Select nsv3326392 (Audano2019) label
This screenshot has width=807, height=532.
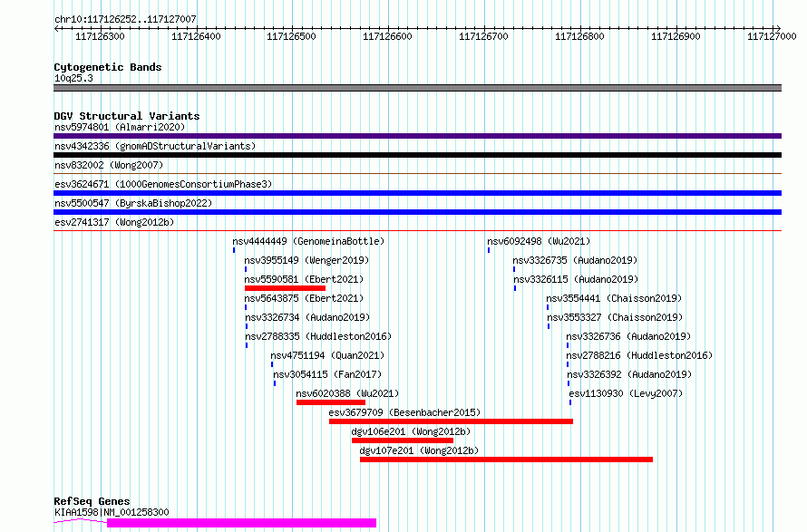[x=629, y=374]
